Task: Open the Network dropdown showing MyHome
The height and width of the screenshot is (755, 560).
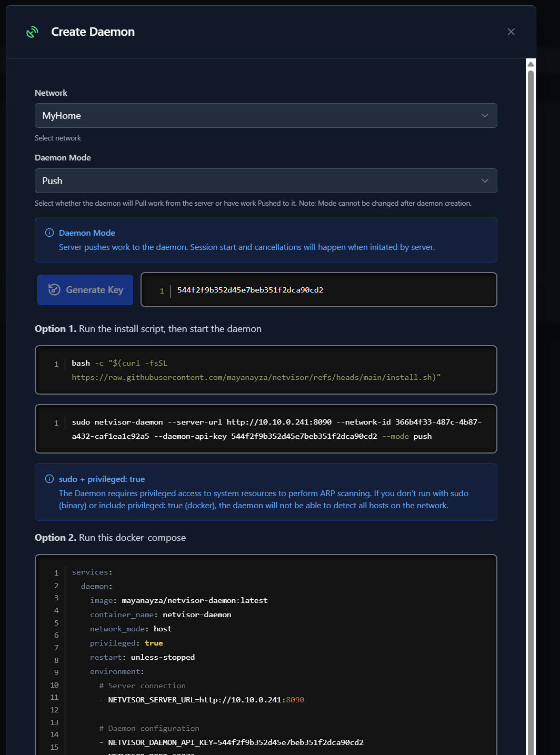Action: 266,116
